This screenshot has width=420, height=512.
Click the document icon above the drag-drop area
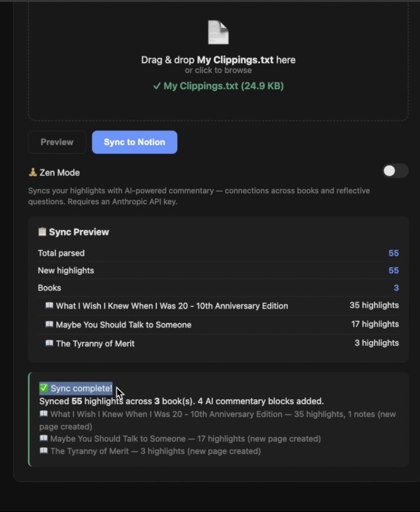pyautogui.click(x=218, y=33)
